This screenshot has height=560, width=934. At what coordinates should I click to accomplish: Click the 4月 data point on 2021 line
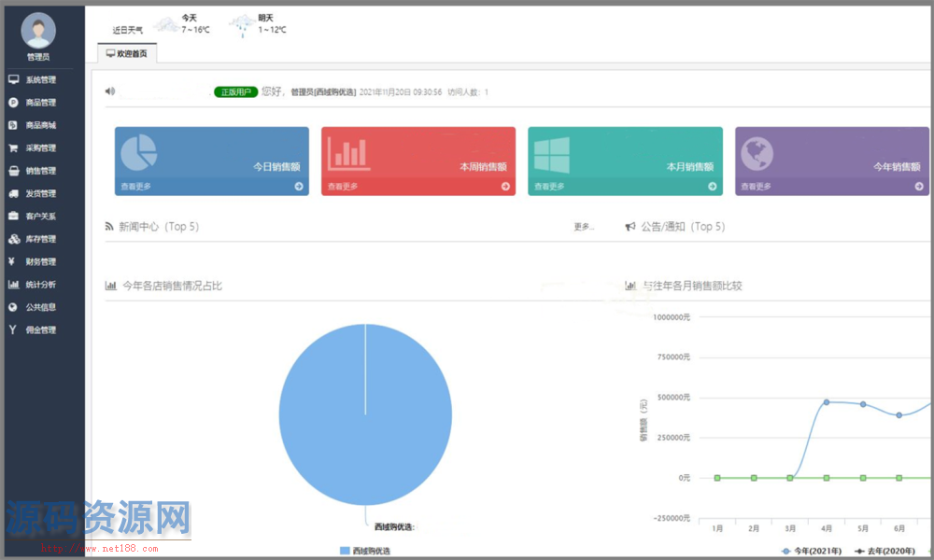point(827,402)
